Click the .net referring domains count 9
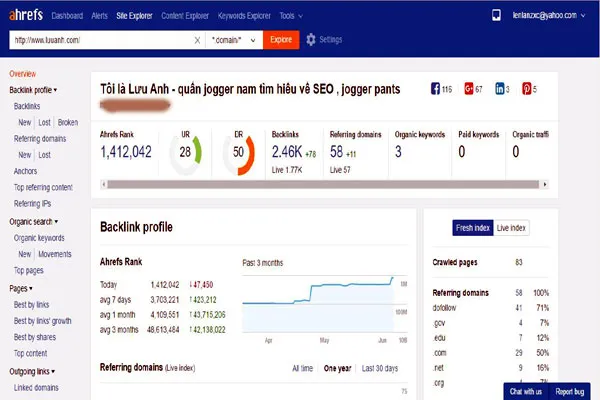 click(520, 368)
